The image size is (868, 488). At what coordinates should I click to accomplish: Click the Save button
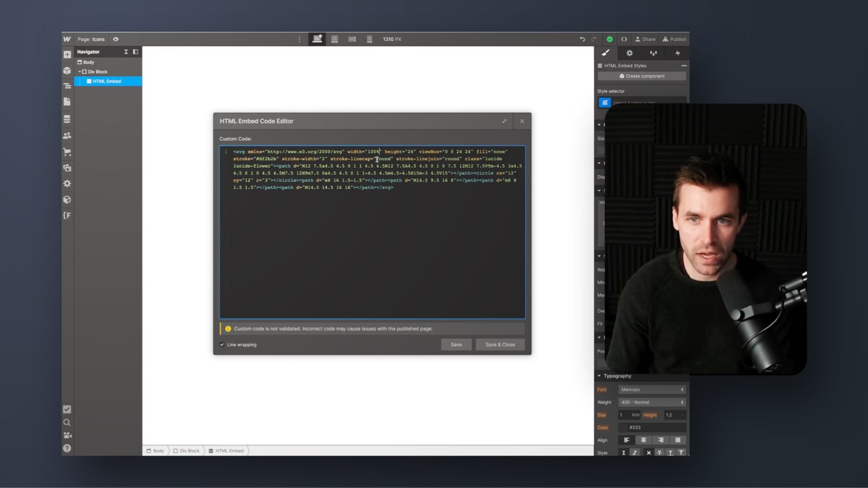pos(457,345)
